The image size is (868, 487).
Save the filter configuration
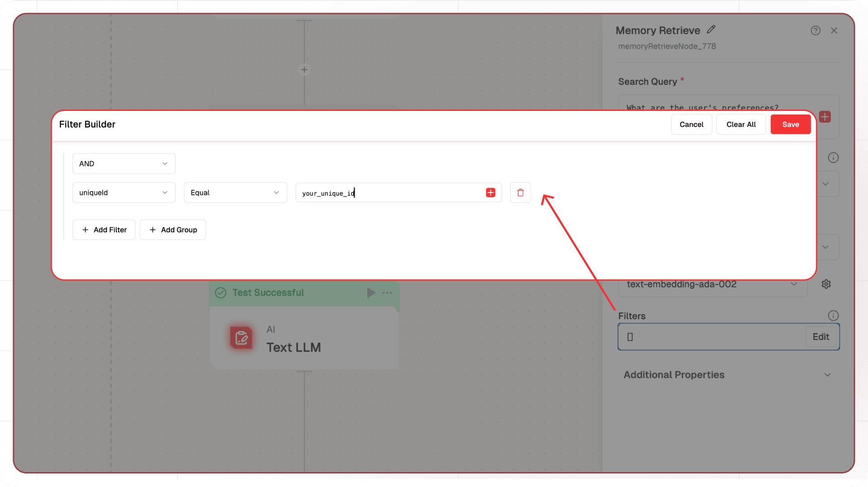coord(790,124)
